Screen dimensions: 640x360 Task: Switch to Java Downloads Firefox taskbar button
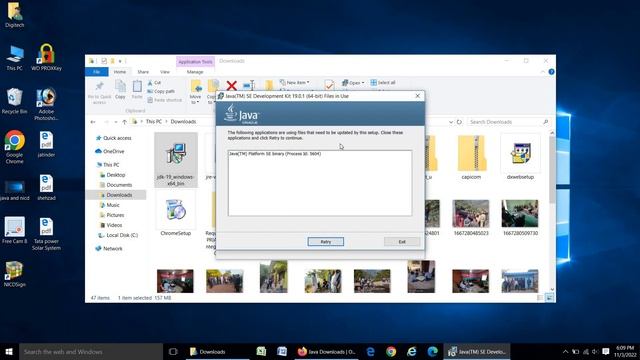327,351
